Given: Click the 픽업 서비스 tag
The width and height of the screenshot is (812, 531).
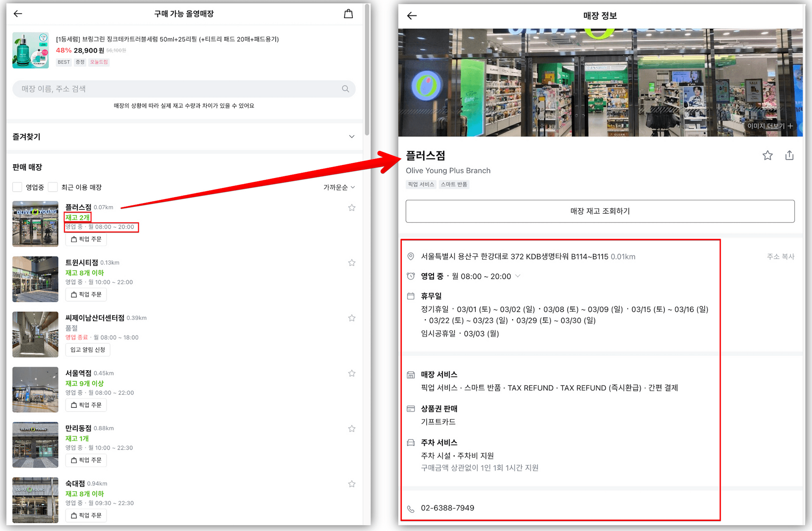Looking at the screenshot, I should tap(421, 184).
